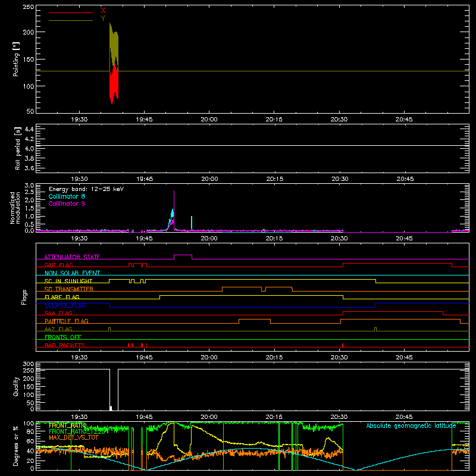Viewport: 476px width, 476px height.
Task: Click the orange MAX_DET_VS_TOT legend label
Action: 74,437
